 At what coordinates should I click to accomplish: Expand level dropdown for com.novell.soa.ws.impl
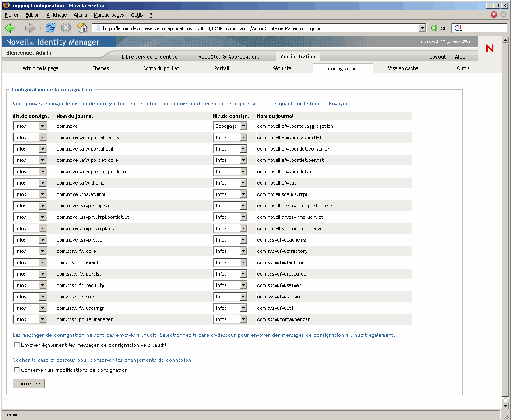click(x=230, y=194)
